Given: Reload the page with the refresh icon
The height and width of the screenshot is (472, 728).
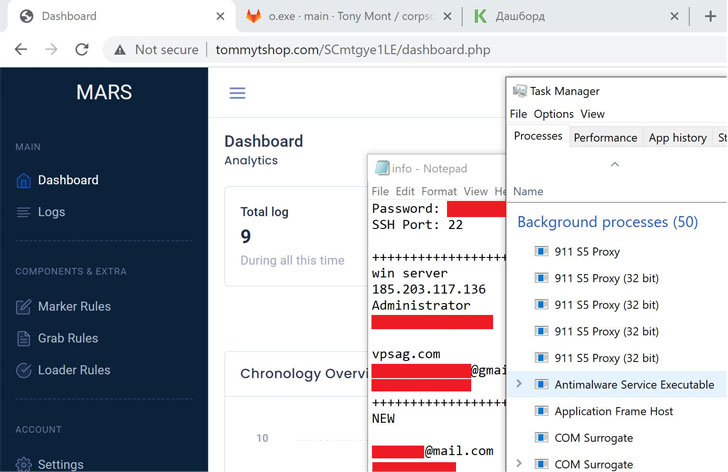Looking at the screenshot, I should (x=82, y=49).
